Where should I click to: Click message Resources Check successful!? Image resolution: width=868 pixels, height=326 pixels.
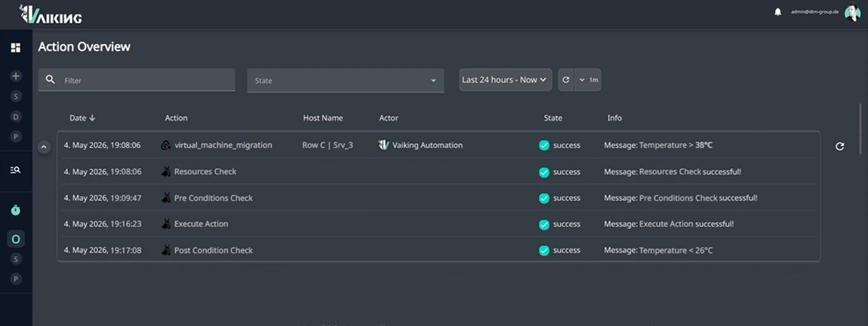[673, 172]
